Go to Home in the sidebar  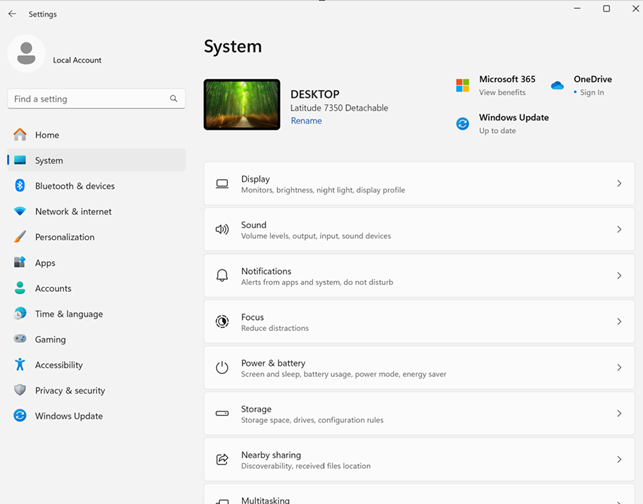point(96,135)
